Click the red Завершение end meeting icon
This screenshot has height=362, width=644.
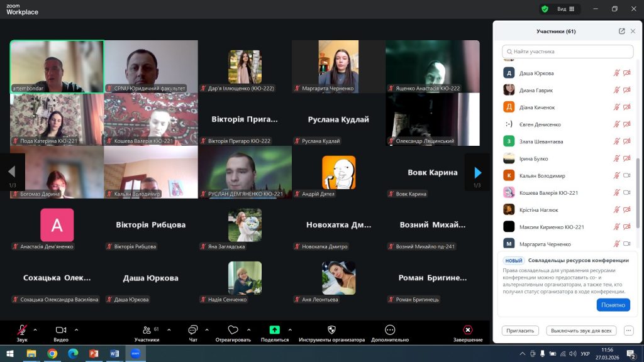[x=468, y=330]
